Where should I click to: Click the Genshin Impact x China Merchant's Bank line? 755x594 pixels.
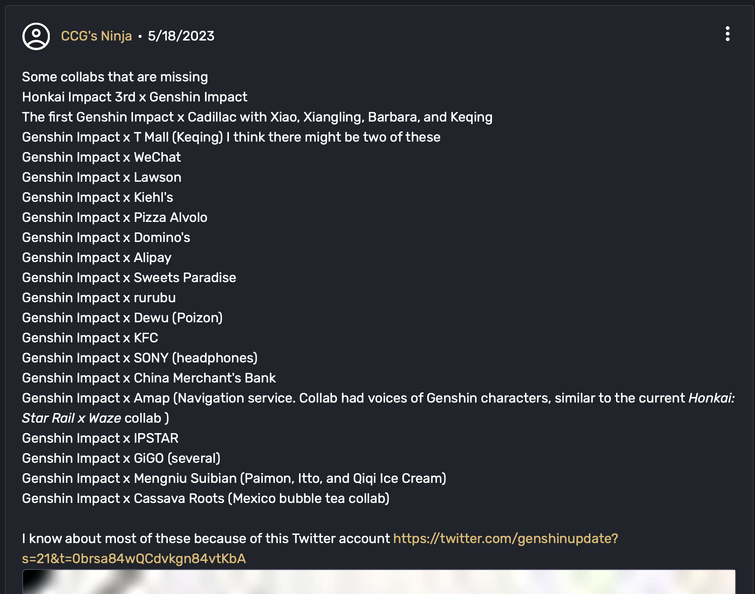click(x=149, y=378)
